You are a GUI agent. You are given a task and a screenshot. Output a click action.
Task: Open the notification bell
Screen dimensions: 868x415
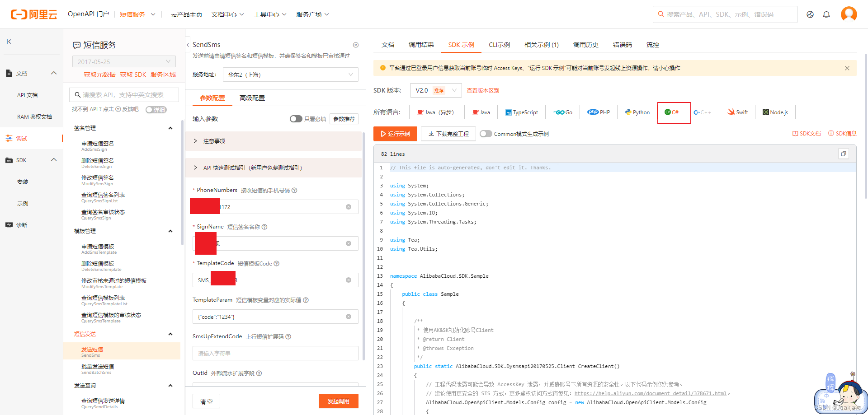click(x=826, y=14)
